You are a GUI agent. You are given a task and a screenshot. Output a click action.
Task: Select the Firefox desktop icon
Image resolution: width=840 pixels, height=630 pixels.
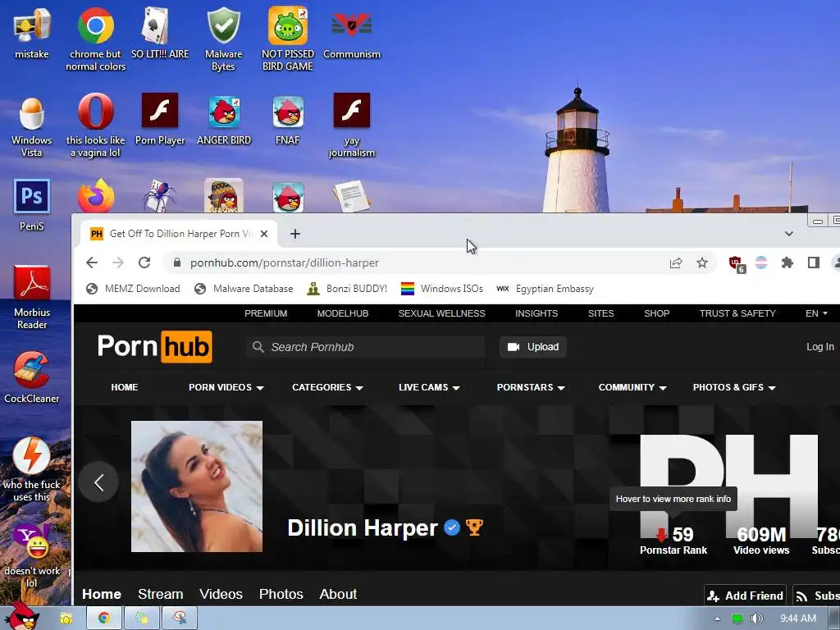tap(95, 196)
